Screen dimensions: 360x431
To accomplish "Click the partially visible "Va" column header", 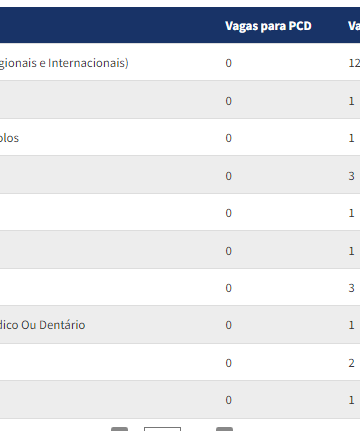I will coord(354,26).
